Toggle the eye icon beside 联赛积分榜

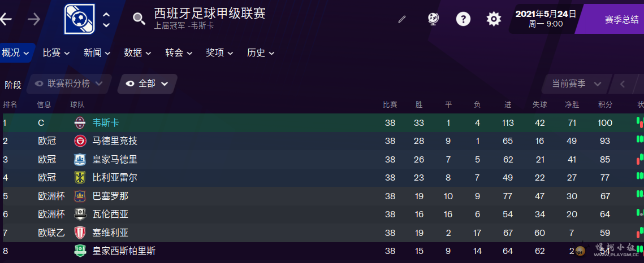point(40,84)
